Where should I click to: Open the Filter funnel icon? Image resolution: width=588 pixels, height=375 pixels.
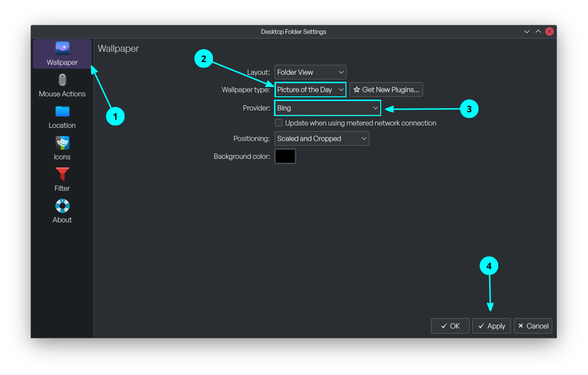(62, 175)
